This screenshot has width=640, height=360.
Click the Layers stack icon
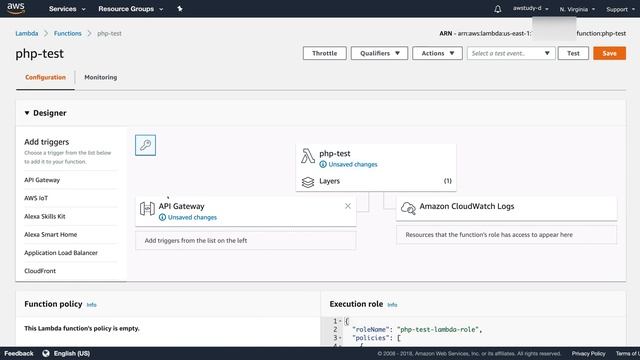[308, 182]
